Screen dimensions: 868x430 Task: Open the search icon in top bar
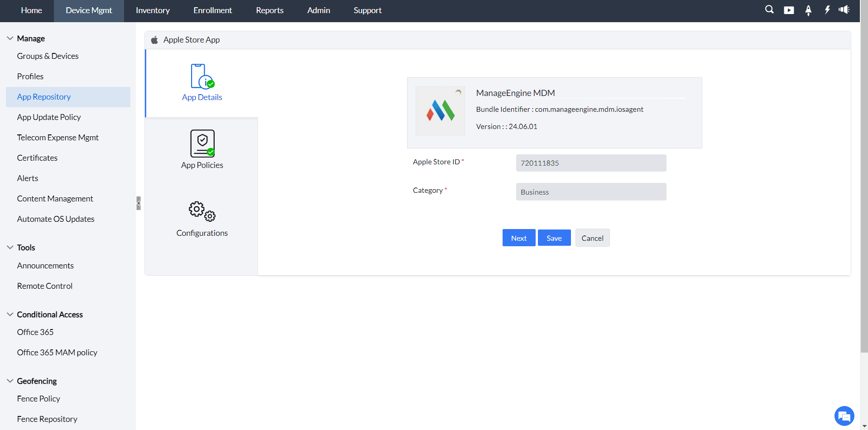769,10
